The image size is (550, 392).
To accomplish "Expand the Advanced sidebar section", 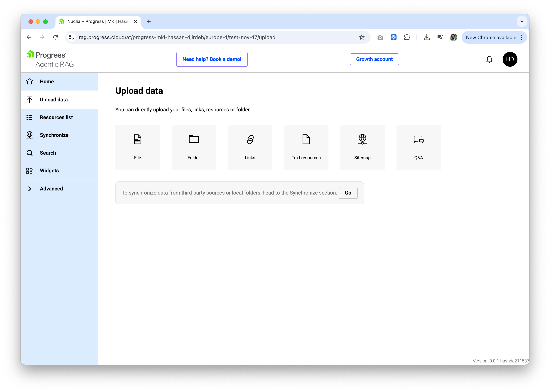I will click(51, 188).
